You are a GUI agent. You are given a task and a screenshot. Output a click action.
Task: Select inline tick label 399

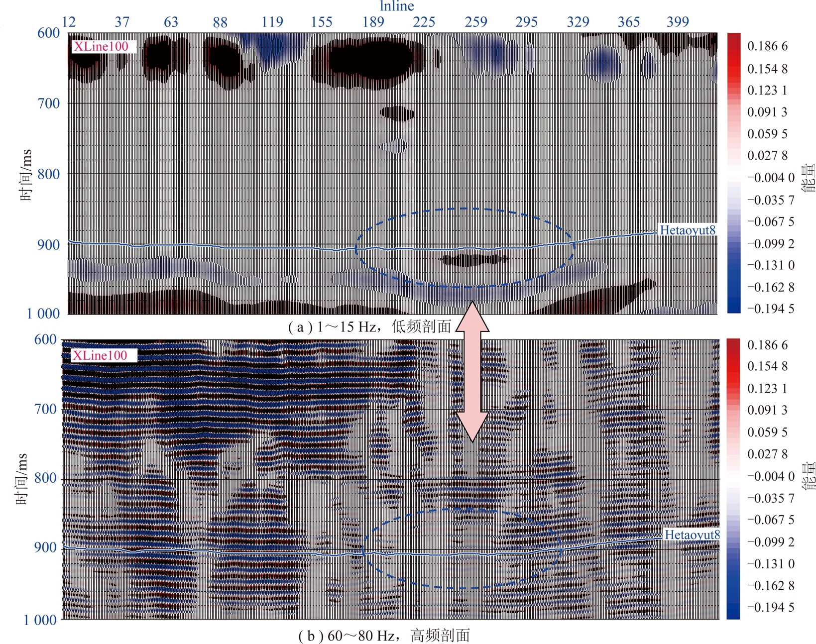(678, 22)
